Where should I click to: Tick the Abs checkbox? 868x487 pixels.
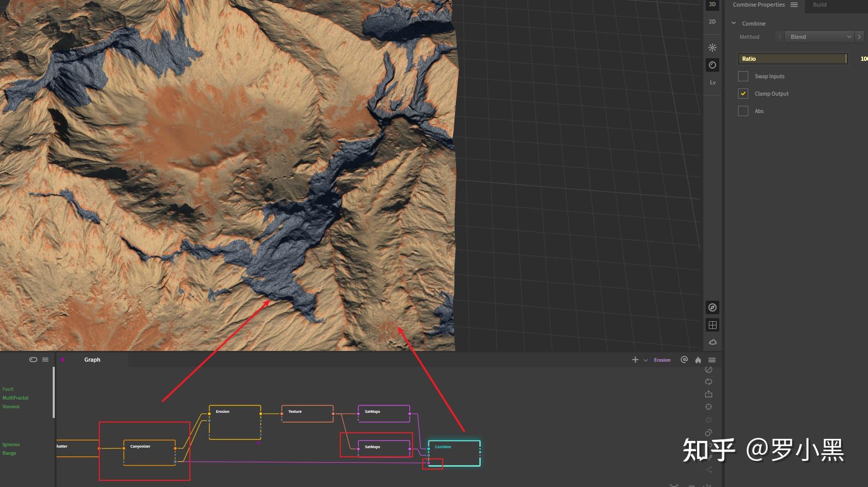coord(743,111)
